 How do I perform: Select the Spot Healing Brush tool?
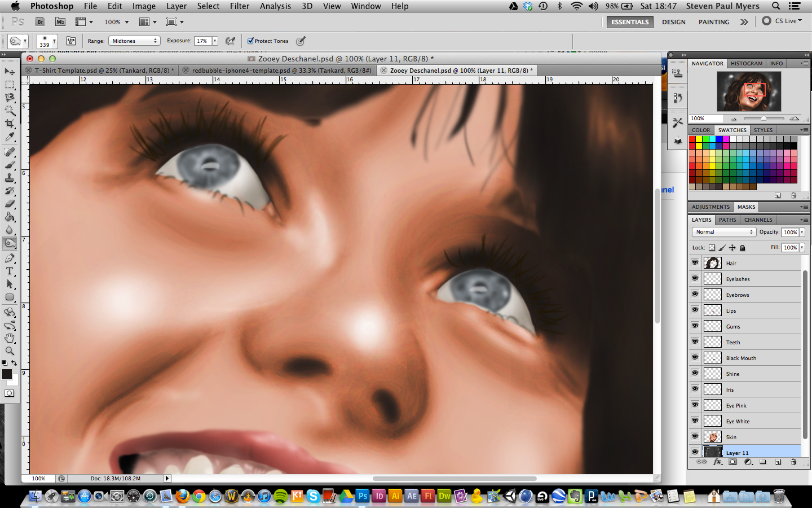pos(10,152)
